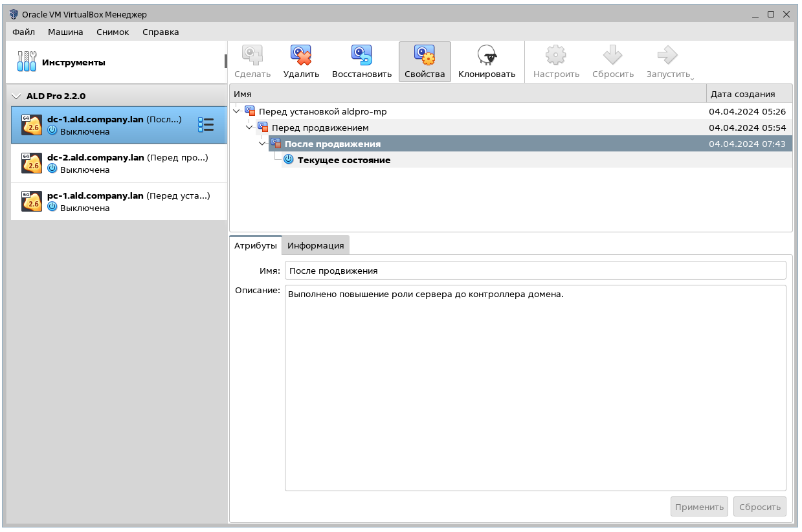This screenshot has width=802, height=532.
Task: Click the Клонировать sheep icon
Action: [x=487, y=56]
